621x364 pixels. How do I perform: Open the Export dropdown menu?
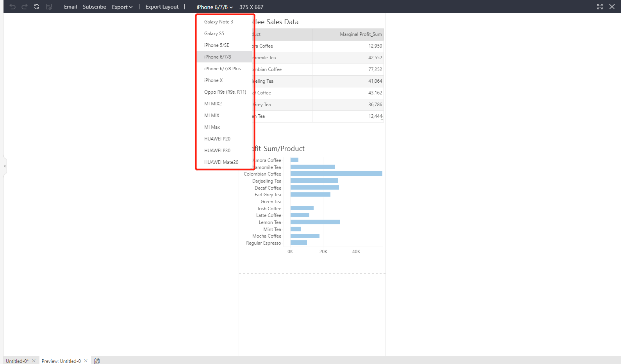coord(122,7)
